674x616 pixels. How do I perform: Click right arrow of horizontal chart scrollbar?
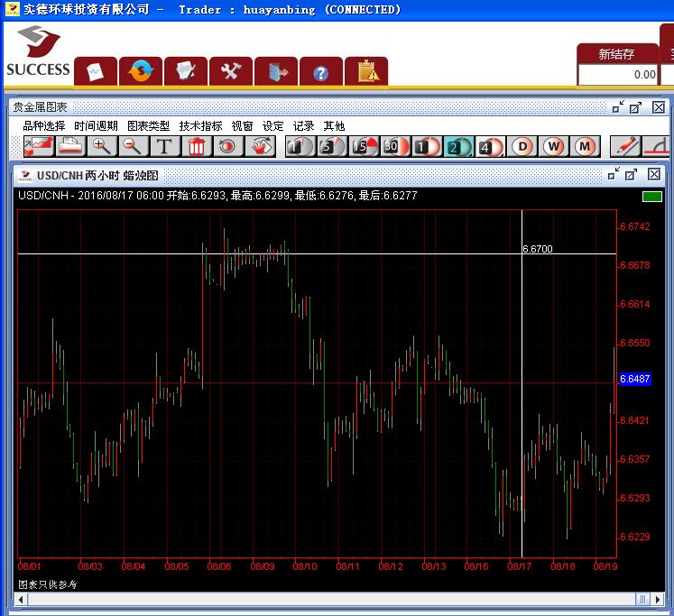[x=657, y=599]
